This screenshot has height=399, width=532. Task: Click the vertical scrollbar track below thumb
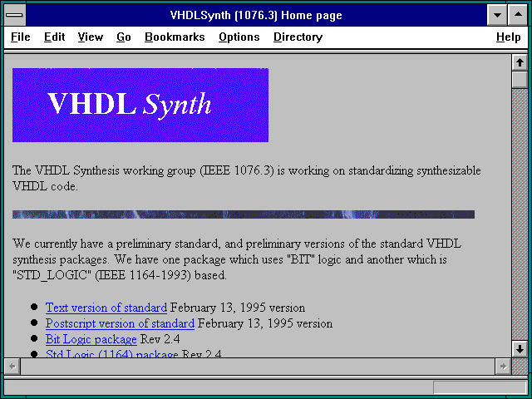click(520, 214)
